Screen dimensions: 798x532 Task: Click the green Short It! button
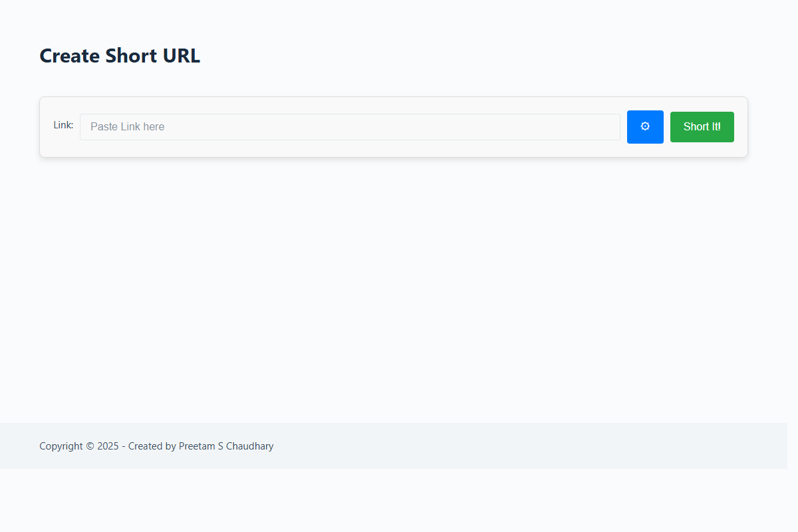pos(702,126)
